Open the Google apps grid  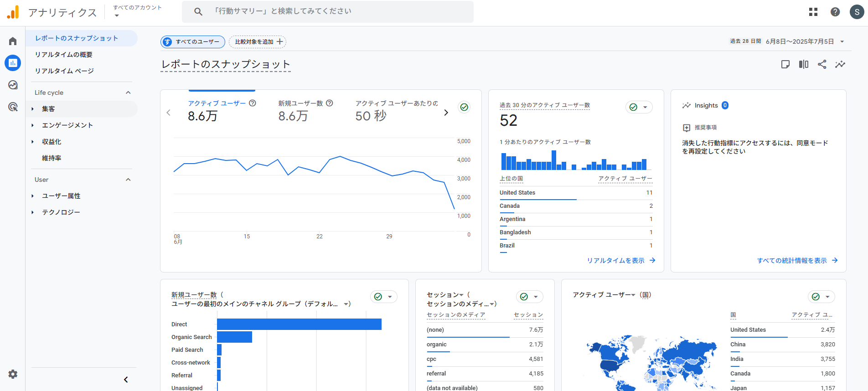(x=813, y=12)
